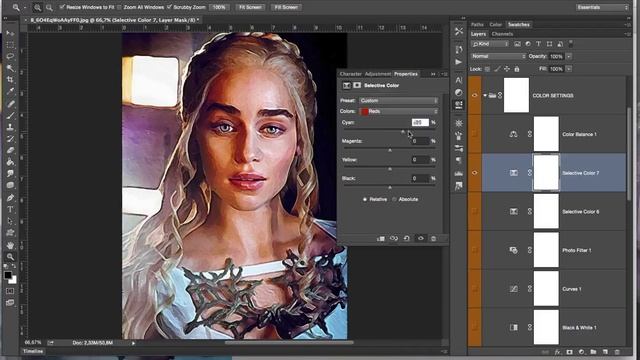Click the Zoom Out mode icon in options bar
640x360 pixels.
[x=49, y=7]
